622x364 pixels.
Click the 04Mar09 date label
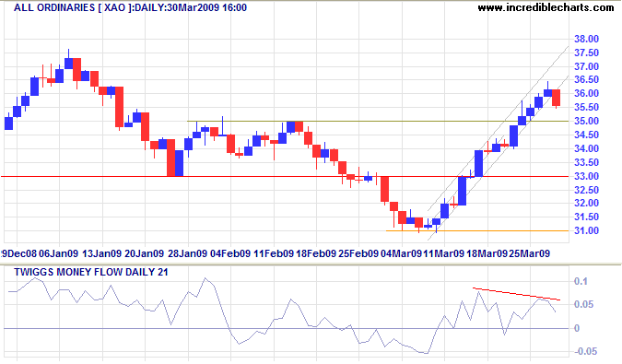401,253
